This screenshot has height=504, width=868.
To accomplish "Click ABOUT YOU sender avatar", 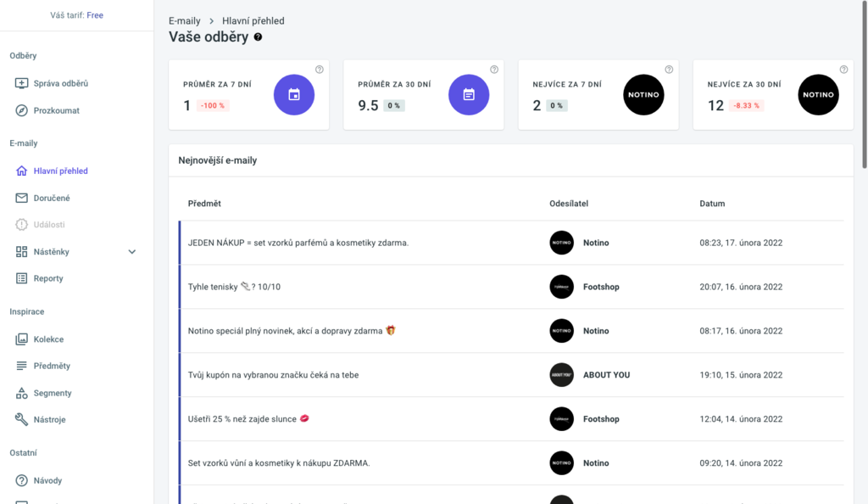I will point(561,375).
